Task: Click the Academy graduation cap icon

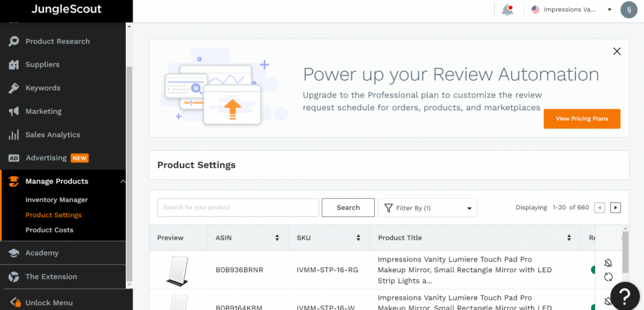Action: 14,253
